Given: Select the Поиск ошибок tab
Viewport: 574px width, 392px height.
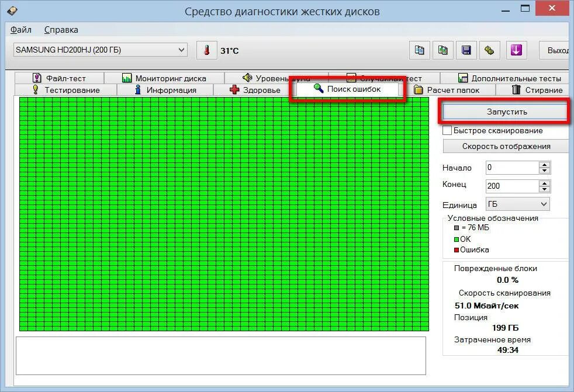Looking at the screenshot, I should (x=347, y=89).
